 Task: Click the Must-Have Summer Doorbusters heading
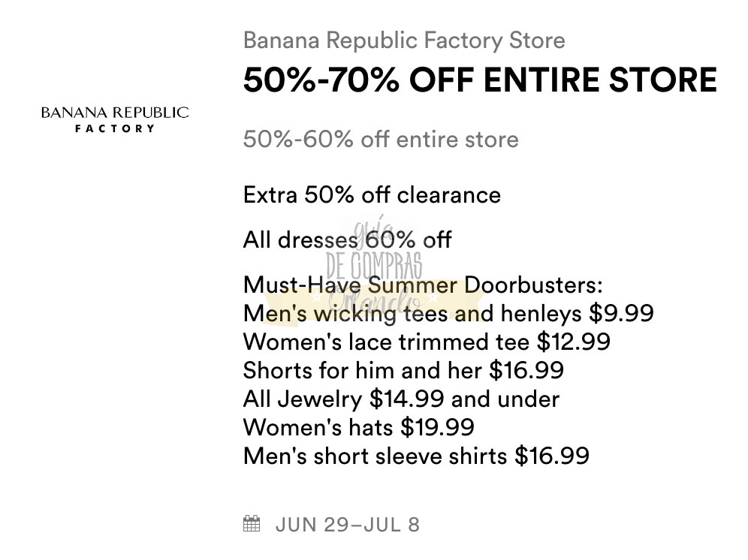423,286
